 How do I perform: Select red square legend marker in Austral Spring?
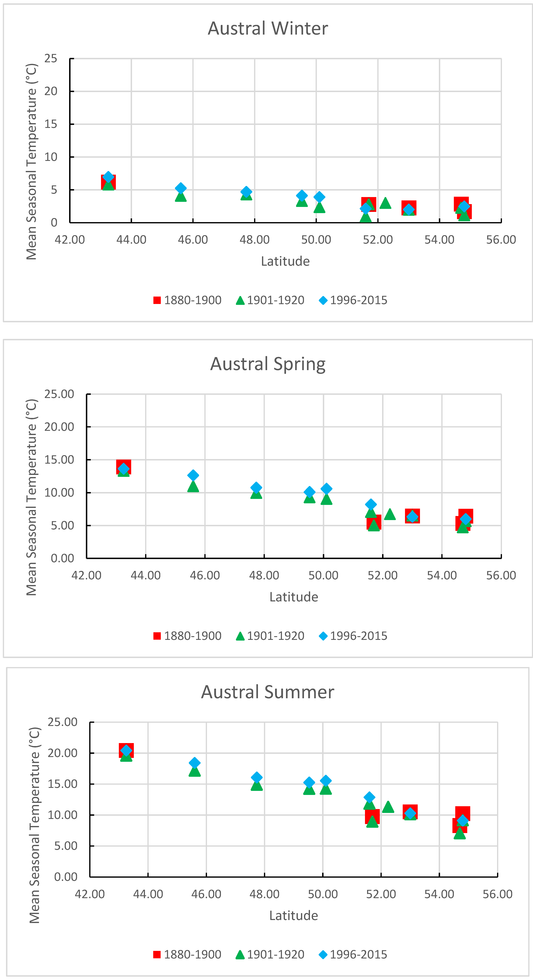pyautogui.click(x=157, y=636)
